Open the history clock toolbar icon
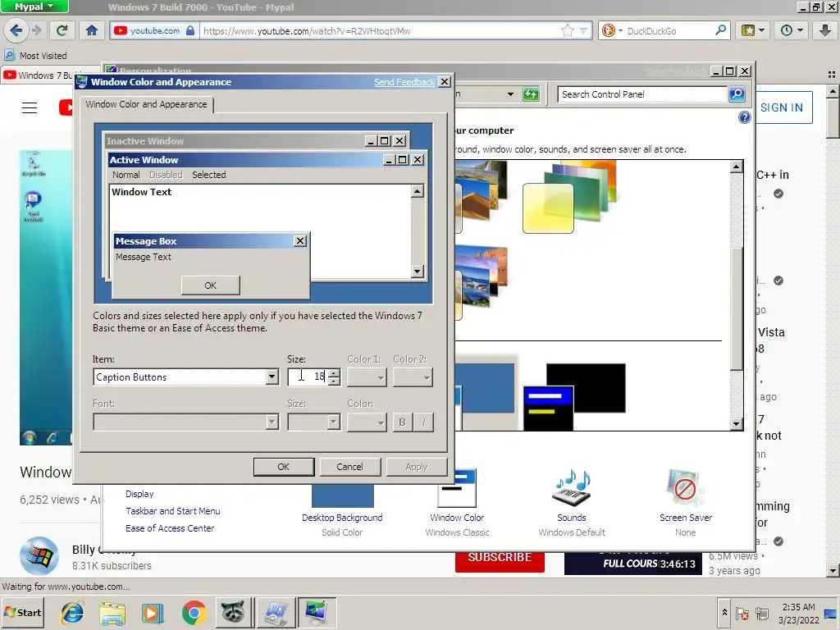 [x=792, y=30]
